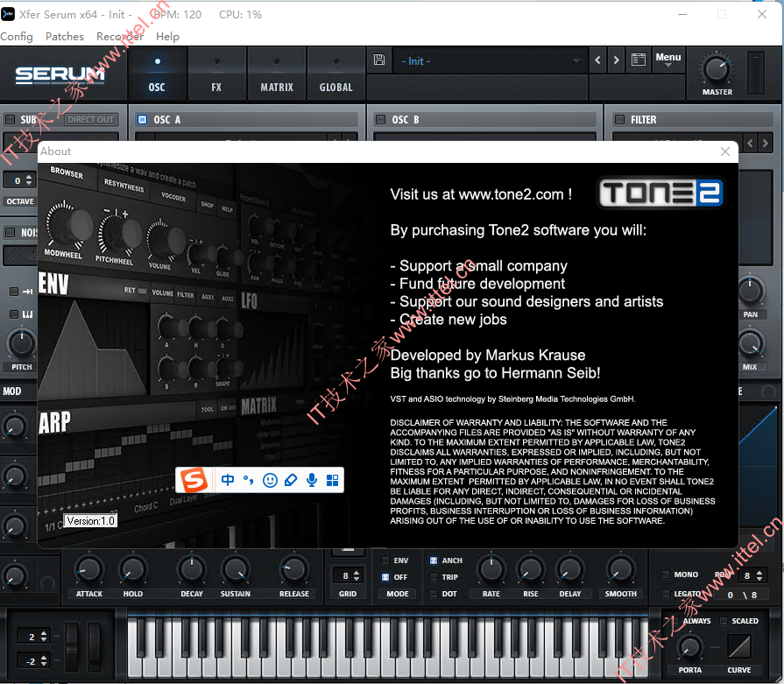The image size is (784, 684).
Task: Click the portamento CURVE display
Action: click(739, 646)
